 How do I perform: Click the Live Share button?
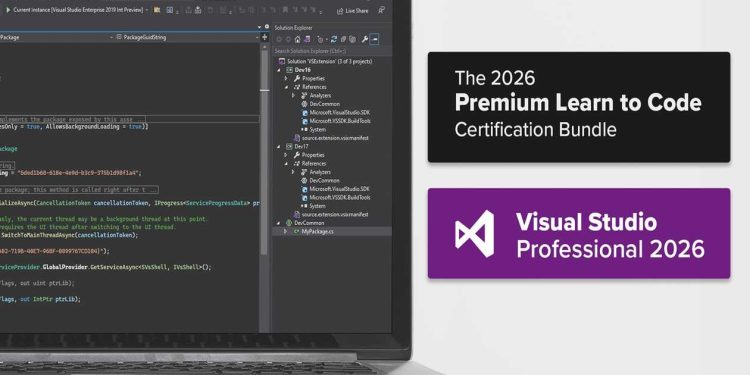tap(353, 11)
